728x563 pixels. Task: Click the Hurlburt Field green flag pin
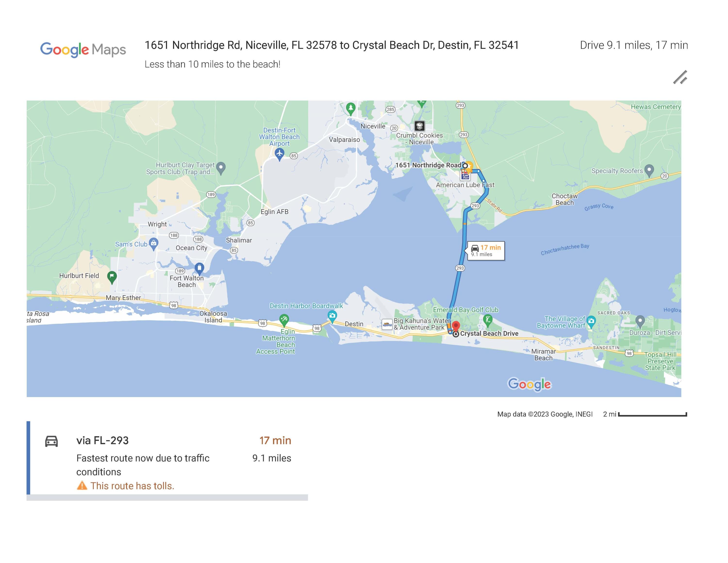[112, 276]
